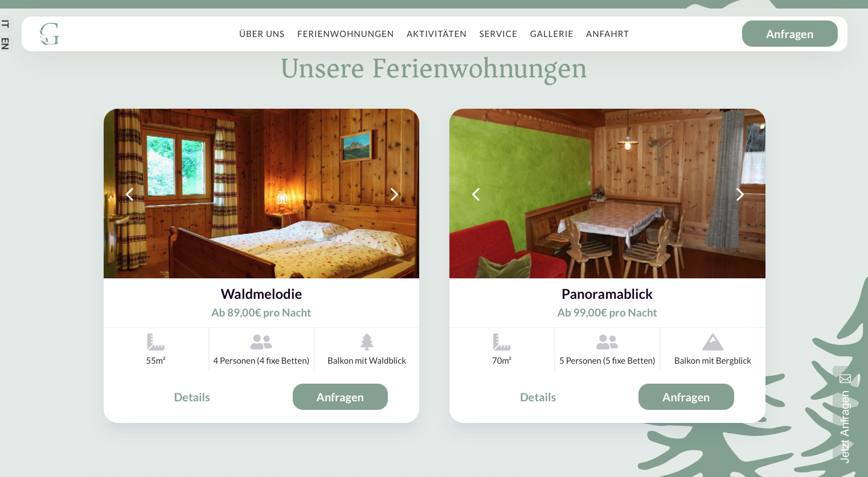Open Details for Waldmelodie

(x=192, y=397)
